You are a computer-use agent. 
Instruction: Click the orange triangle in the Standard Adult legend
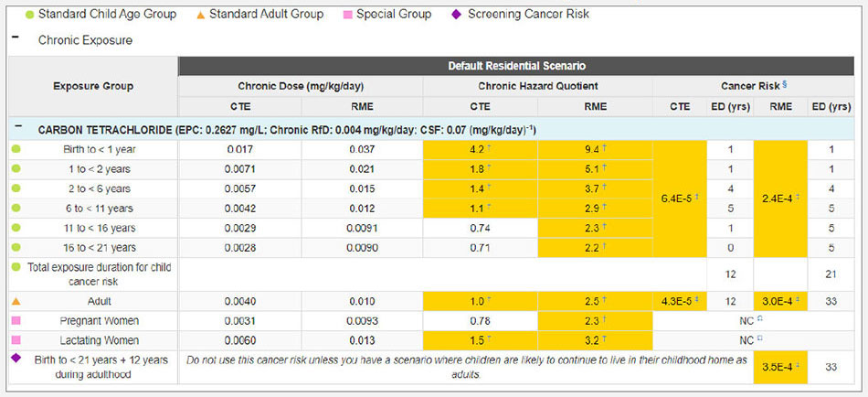click(200, 15)
